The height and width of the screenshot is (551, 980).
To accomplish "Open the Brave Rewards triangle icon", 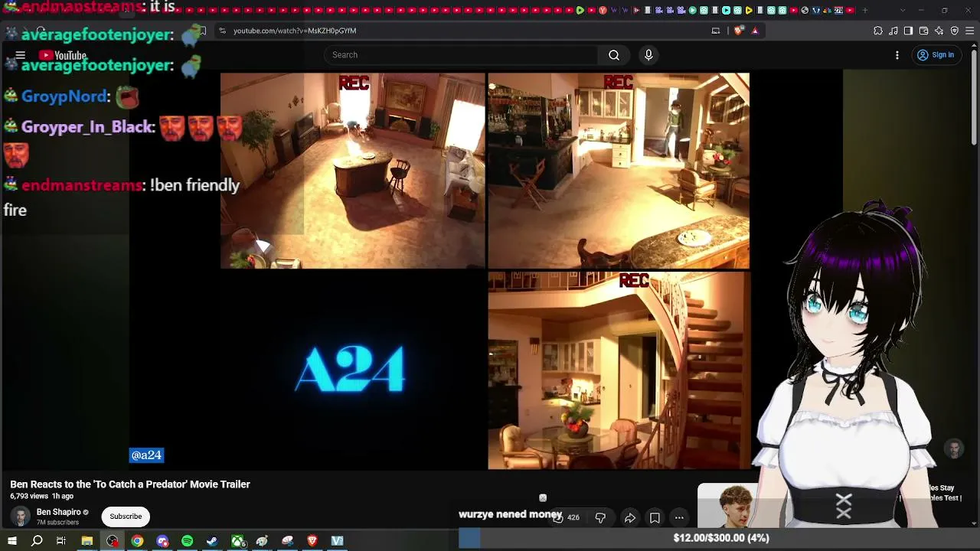I will (x=755, y=31).
